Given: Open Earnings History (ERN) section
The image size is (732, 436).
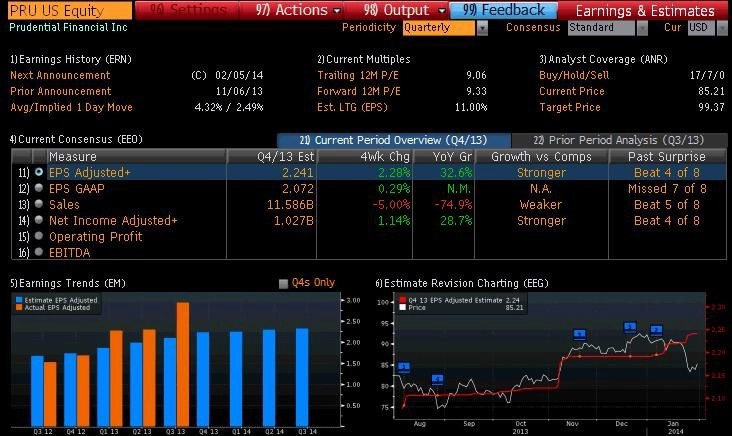Looking at the screenshot, I should pos(71,59).
